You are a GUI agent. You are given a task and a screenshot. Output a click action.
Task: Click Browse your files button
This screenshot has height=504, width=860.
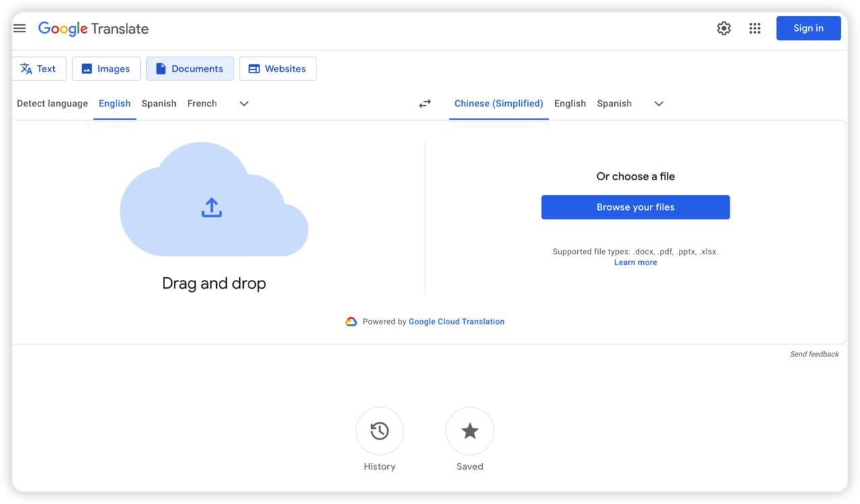[635, 207]
